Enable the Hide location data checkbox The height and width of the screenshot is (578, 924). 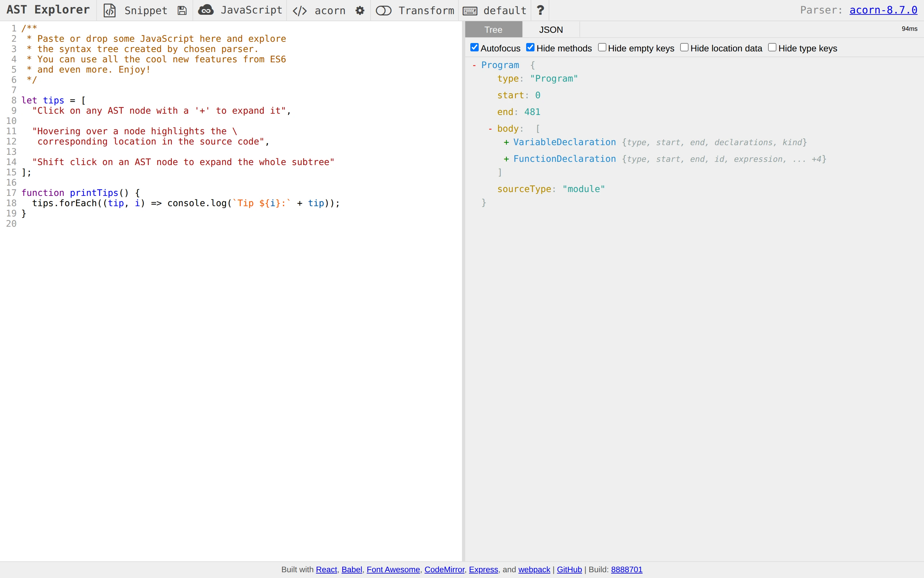[x=684, y=47]
